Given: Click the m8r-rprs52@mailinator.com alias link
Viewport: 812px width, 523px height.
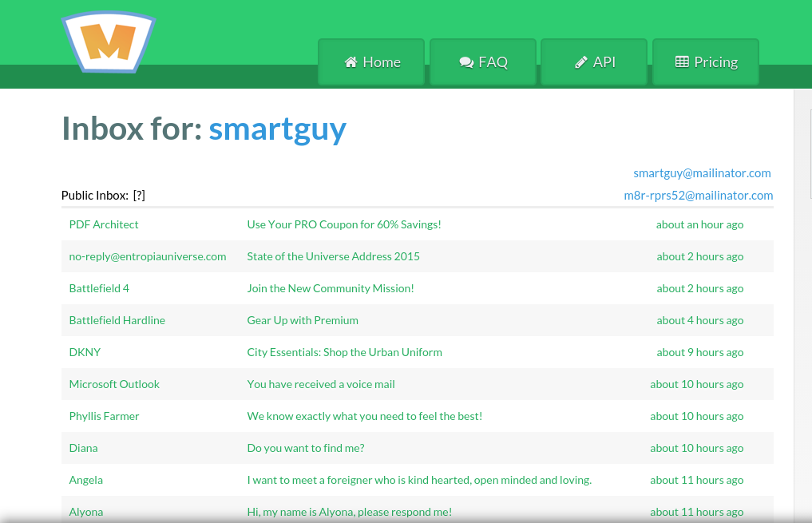Looking at the screenshot, I should [x=699, y=195].
